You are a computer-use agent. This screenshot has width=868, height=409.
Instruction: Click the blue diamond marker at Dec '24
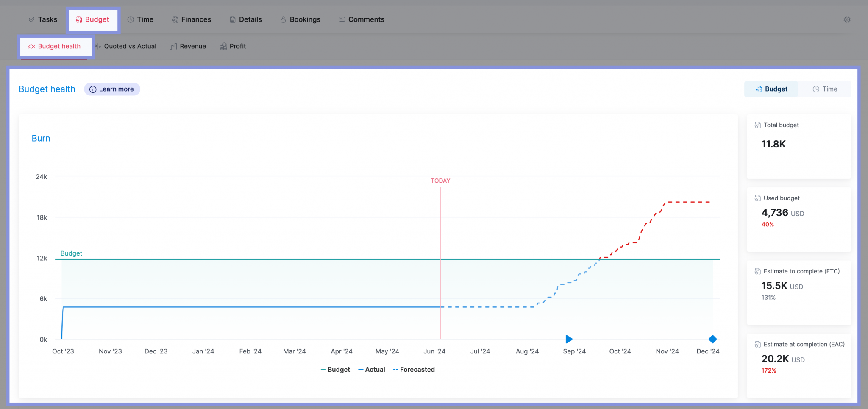pyautogui.click(x=712, y=339)
